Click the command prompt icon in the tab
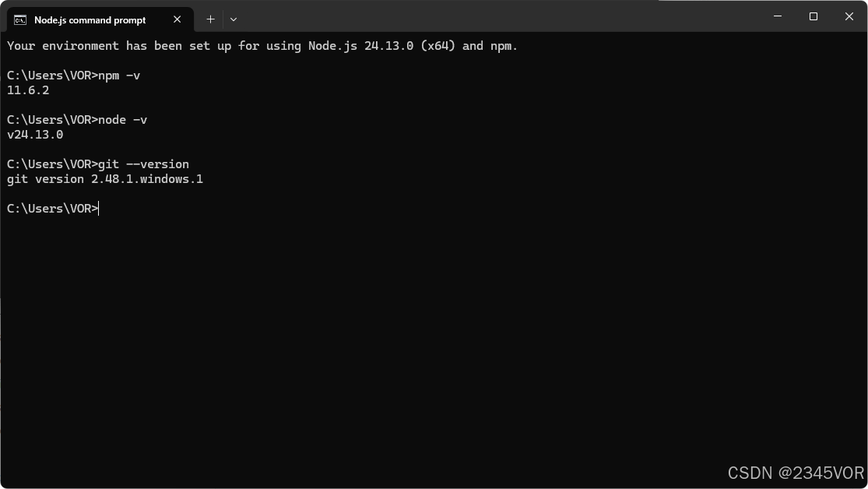The width and height of the screenshot is (868, 489). click(x=20, y=20)
